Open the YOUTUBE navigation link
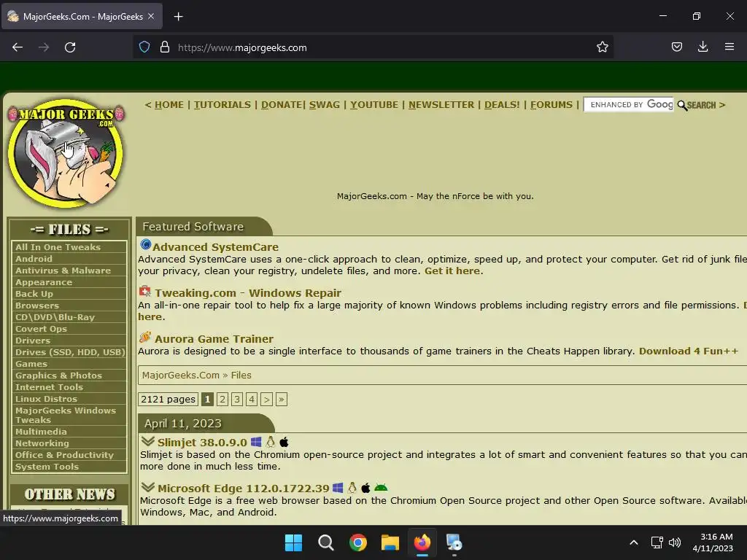Screen dimensions: 747x560 click(374, 105)
